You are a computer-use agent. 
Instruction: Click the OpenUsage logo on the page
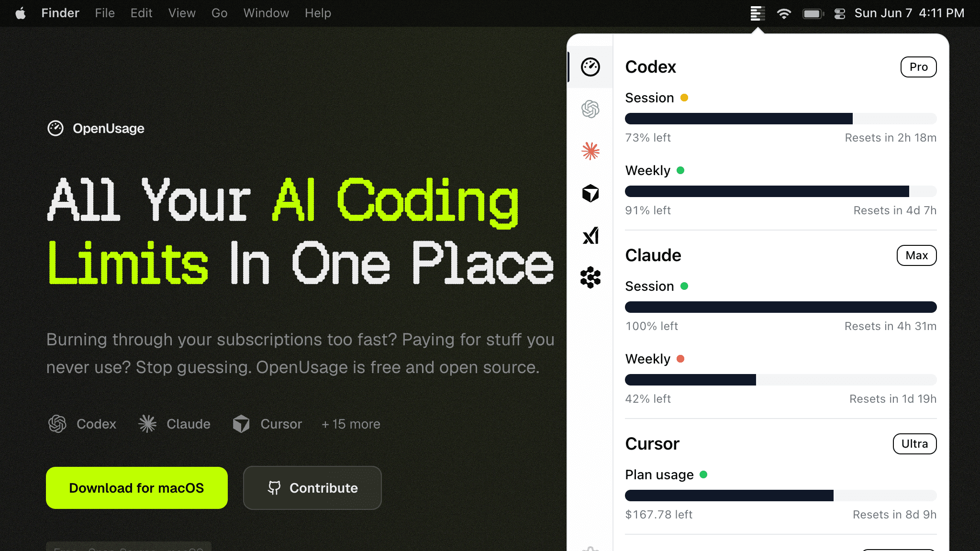click(96, 128)
